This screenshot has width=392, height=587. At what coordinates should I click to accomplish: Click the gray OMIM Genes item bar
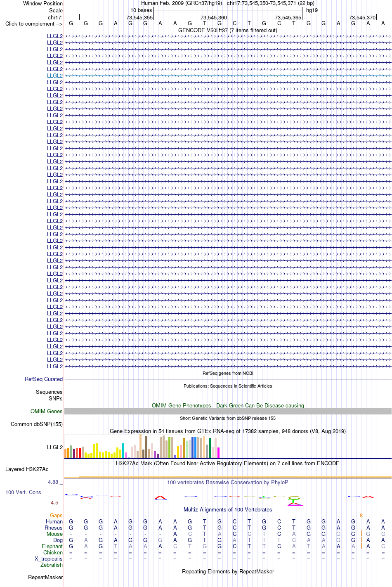(x=228, y=411)
